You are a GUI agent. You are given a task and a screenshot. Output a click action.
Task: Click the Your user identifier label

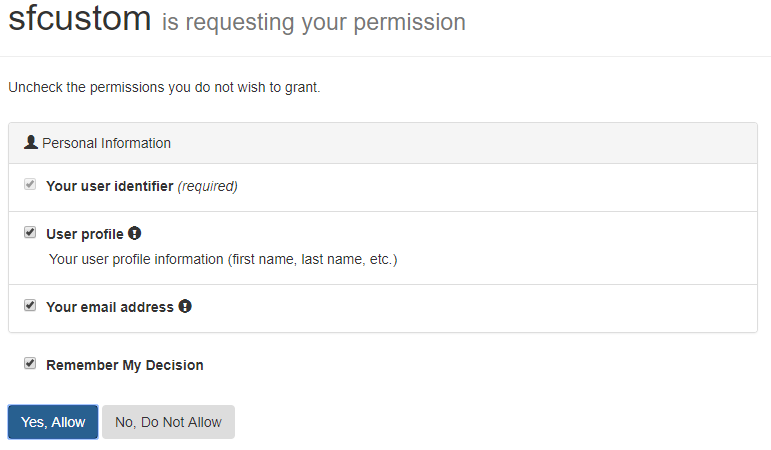pyautogui.click(x=110, y=186)
